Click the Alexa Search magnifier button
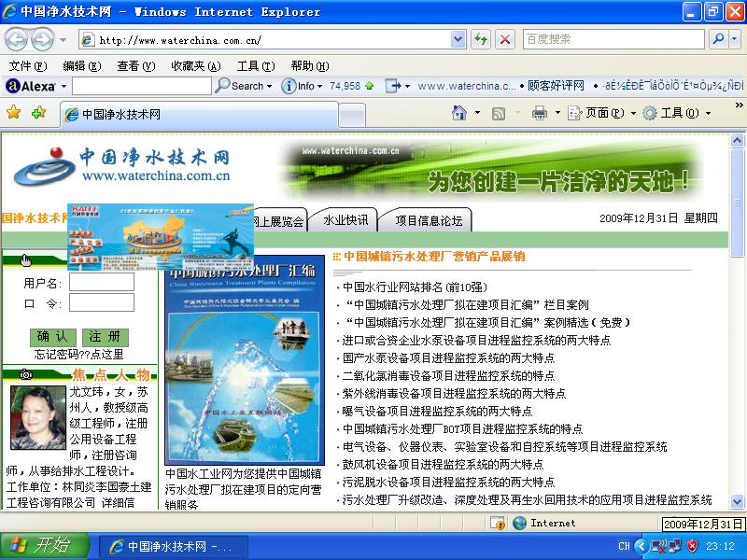747x560 pixels. [239, 86]
